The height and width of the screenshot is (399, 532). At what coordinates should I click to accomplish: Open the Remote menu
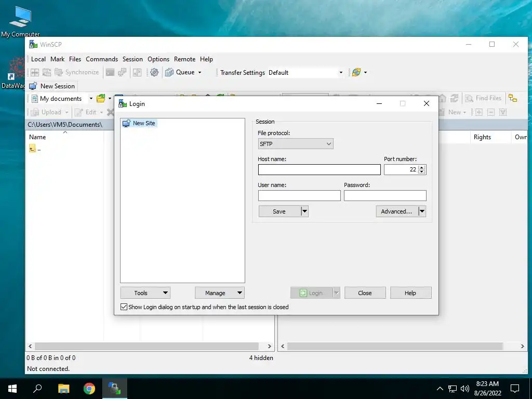184,59
